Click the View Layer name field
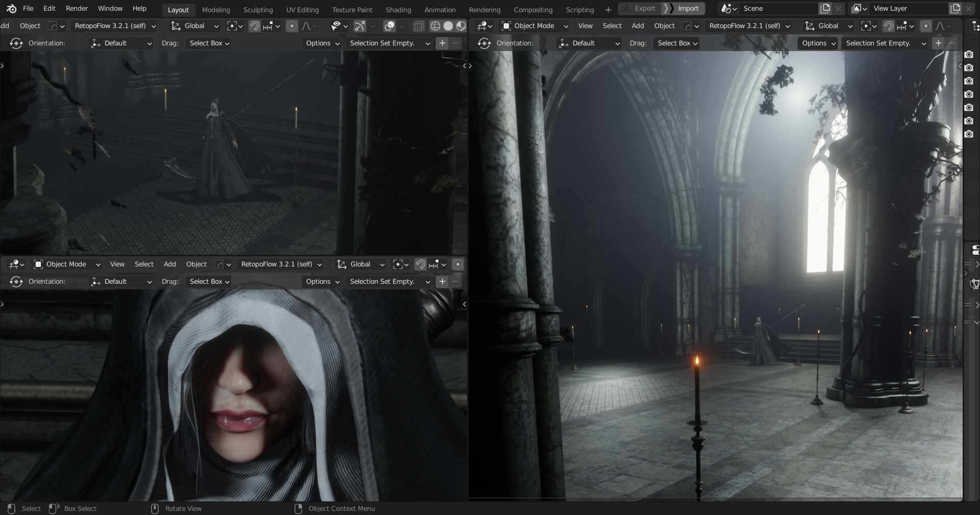Screen dimensions: 980x515 tap(909, 9)
